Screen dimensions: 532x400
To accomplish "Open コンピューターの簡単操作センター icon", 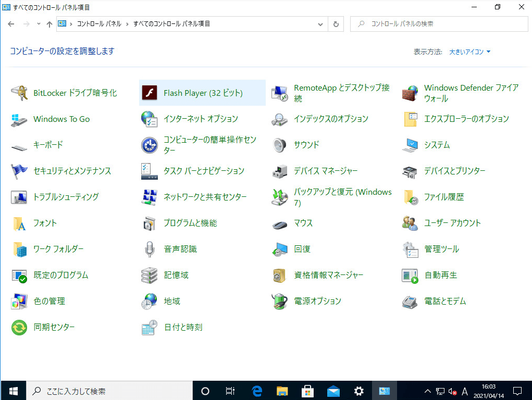I will click(x=150, y=145).
